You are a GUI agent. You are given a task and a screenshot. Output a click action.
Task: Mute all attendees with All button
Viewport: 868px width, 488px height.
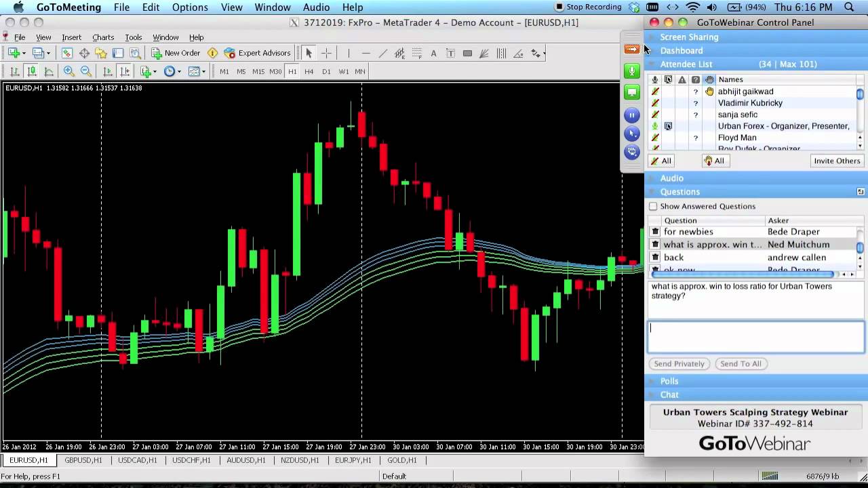pyautogui.click(x=660, y=161)
